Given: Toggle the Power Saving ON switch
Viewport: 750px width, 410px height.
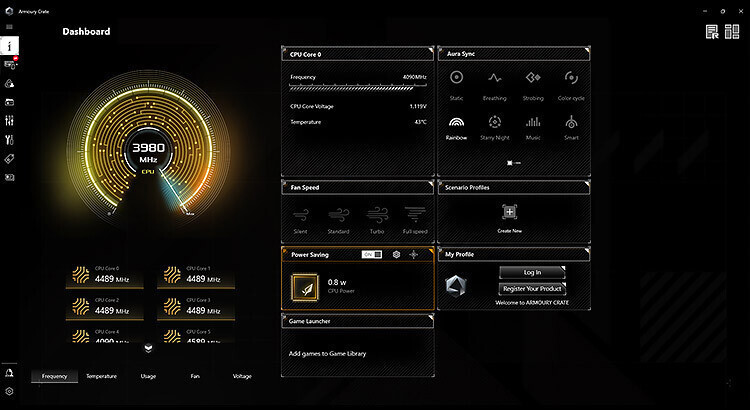Looking at the screenshot, I should 372,255.
